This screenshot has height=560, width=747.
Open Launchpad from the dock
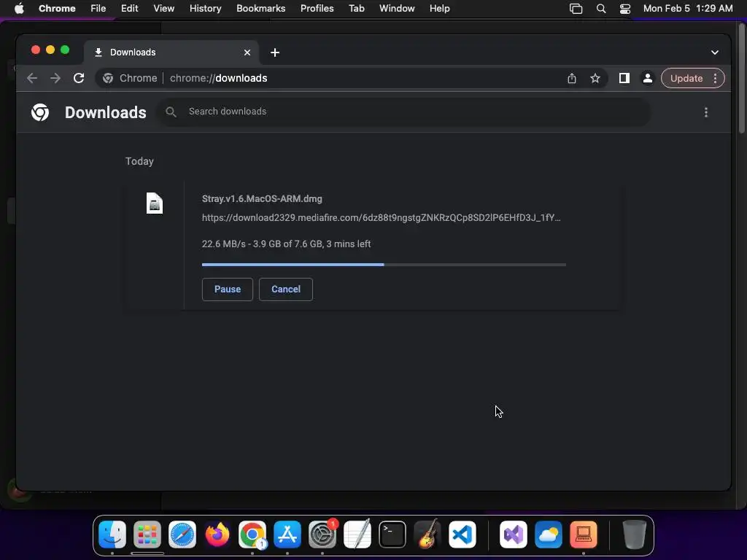click(x=147, y=534)
